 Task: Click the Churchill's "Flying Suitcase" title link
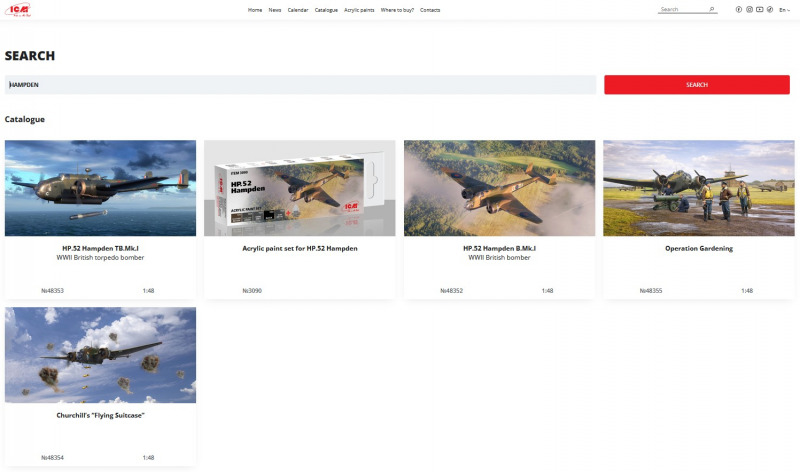(101, 415)
